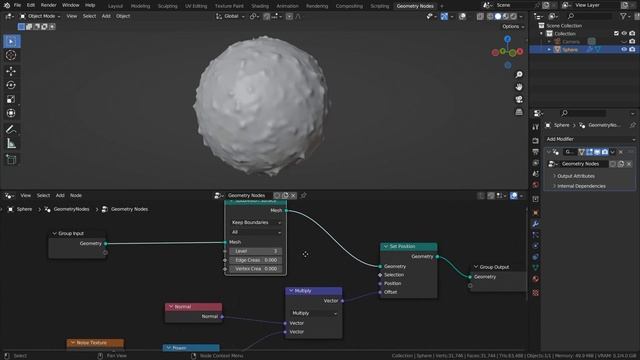The height and width of the screenshot is (360, 640).
Task: Click the new node tree copy icon in header
Action: coord(285,196)
